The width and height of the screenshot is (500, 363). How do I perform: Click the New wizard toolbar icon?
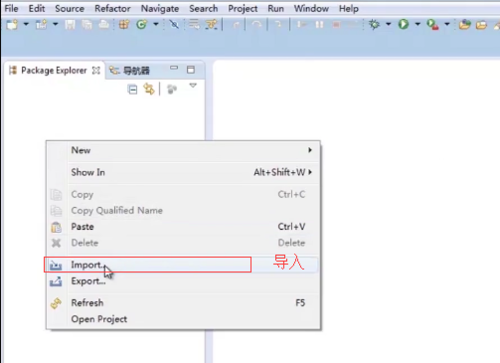tap(12, 24)
